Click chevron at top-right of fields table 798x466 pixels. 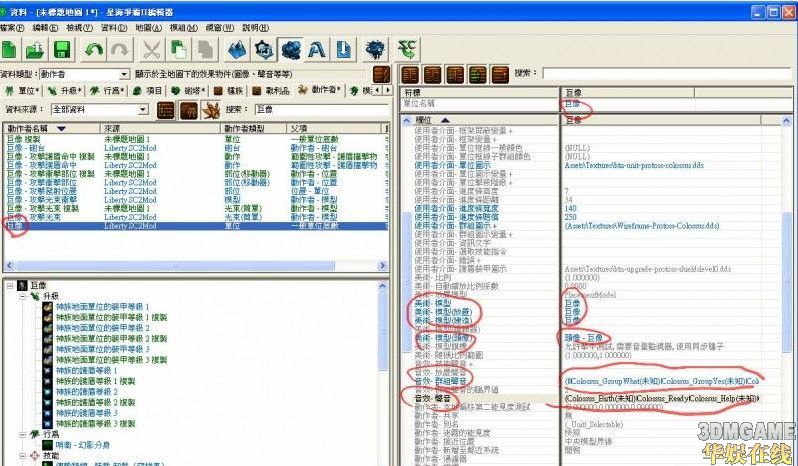pyautogui.click(x=787, y=121)
